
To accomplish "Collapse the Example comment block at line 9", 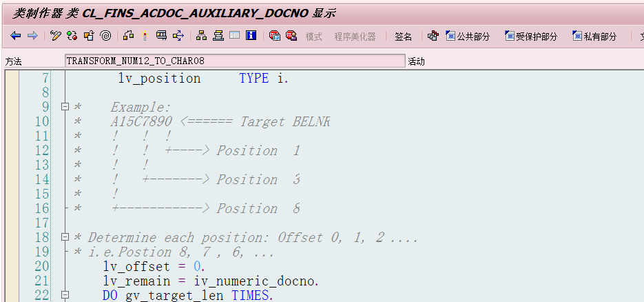I will click(65, 107).
